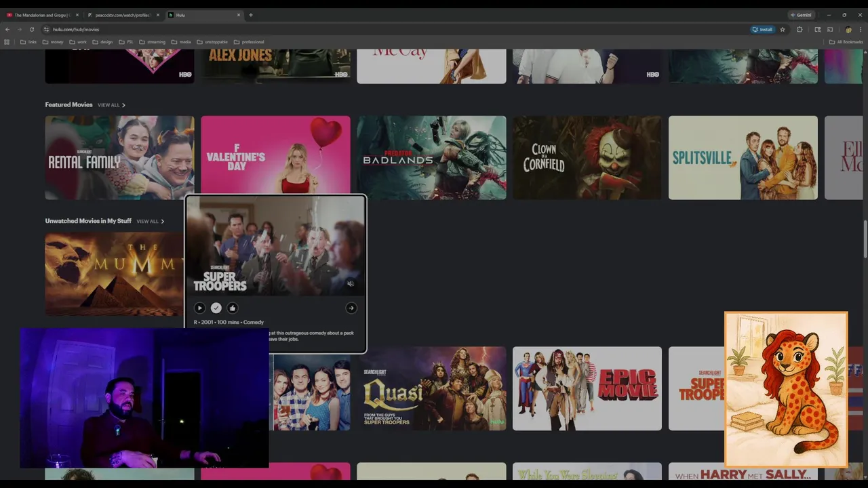This screenshot has height=488, width=868.
Task: Open the Gemini button in the title bar
Action: point(801,15)
